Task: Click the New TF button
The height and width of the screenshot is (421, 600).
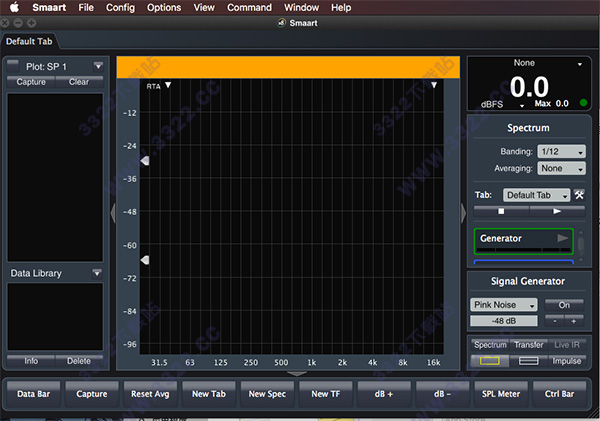Action: tap(326, 394)
